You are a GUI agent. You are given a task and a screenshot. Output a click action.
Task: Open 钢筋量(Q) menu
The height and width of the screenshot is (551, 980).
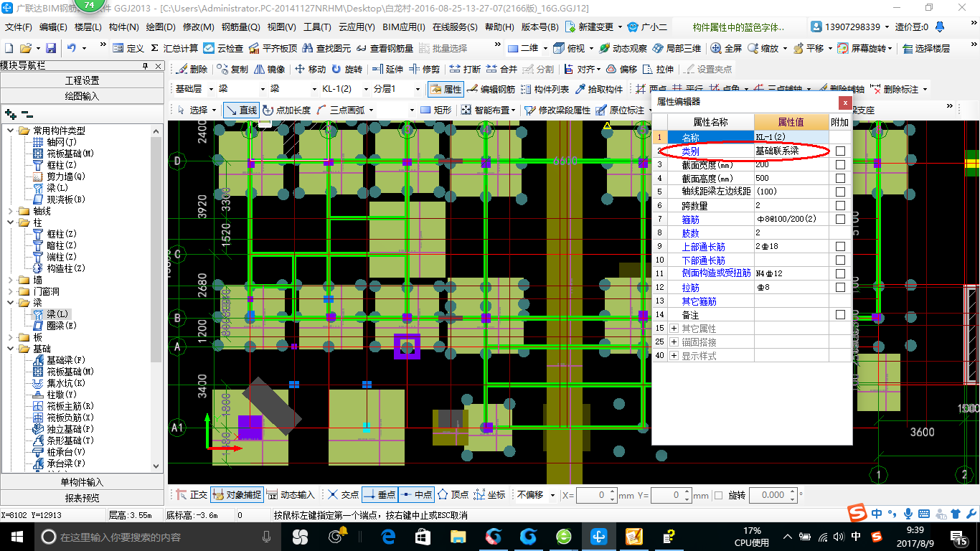[240, 27]
